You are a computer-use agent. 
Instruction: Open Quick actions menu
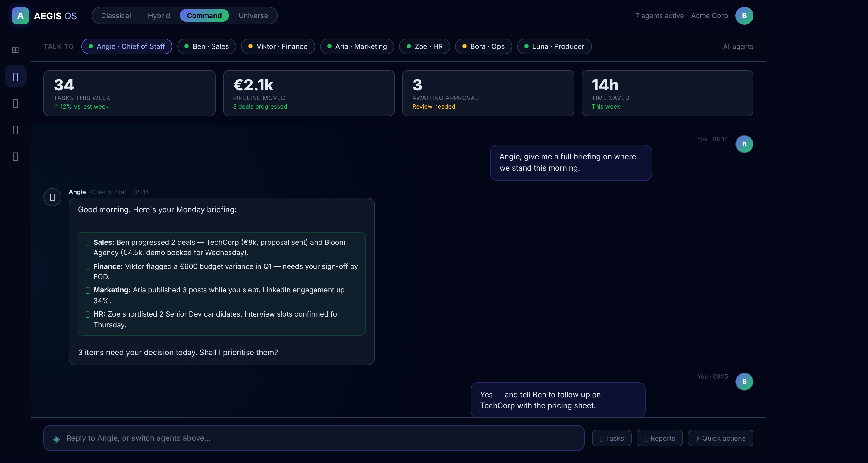(720, 438)
